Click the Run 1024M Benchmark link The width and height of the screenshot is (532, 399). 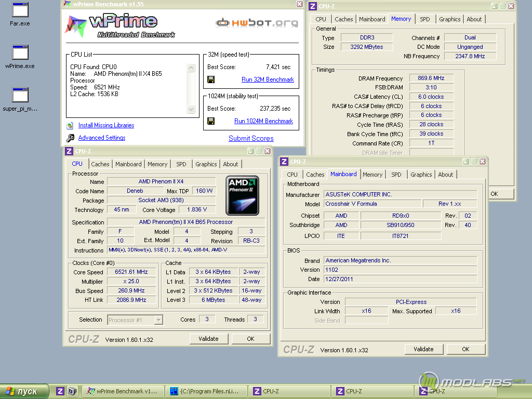(263, 121)
